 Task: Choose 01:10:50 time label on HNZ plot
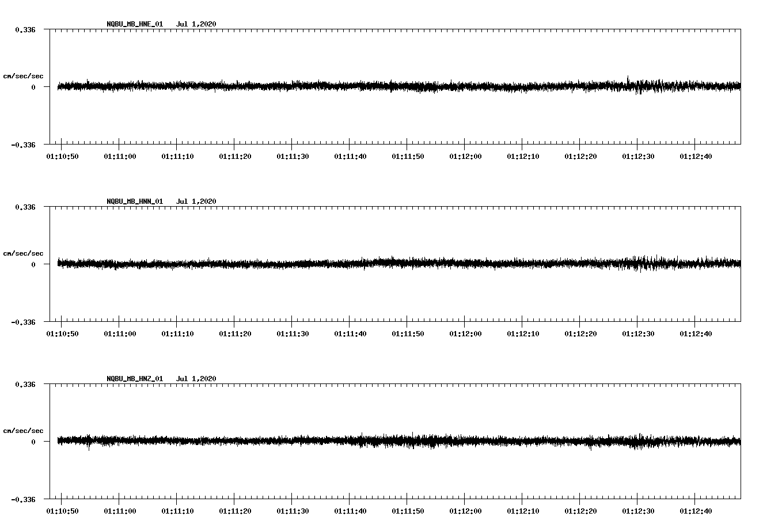pos(62,511)
